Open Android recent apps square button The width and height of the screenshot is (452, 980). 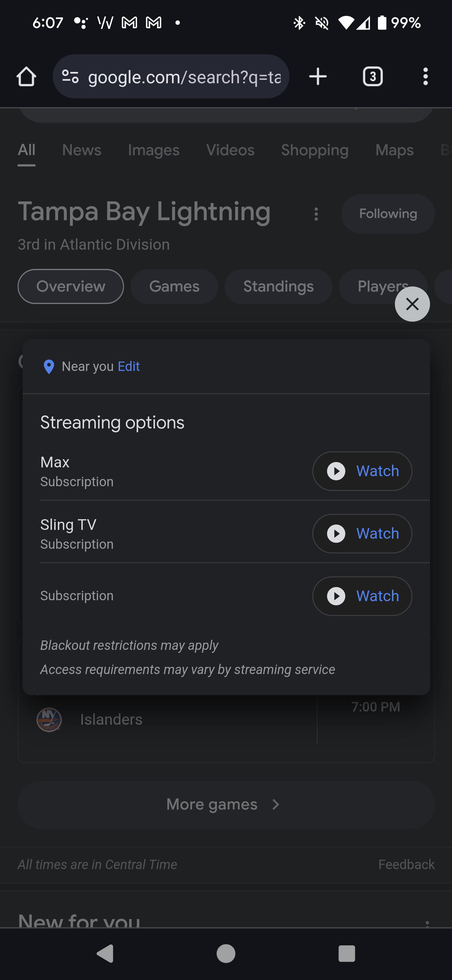point(346,954)
